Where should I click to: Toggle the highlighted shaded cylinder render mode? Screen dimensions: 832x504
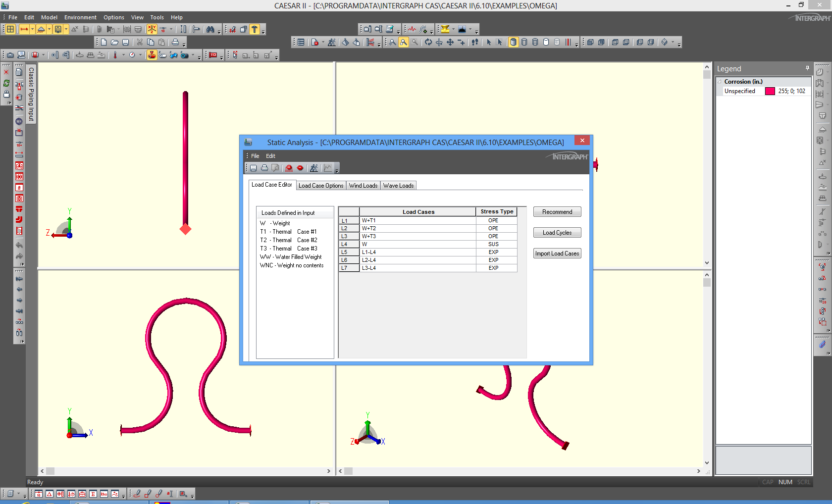click(513, 42)
